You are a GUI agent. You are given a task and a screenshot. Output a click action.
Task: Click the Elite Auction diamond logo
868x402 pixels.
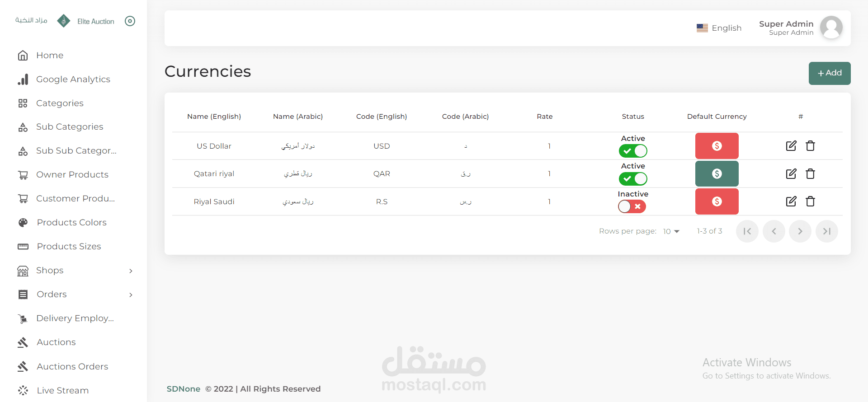click(64, 21)
